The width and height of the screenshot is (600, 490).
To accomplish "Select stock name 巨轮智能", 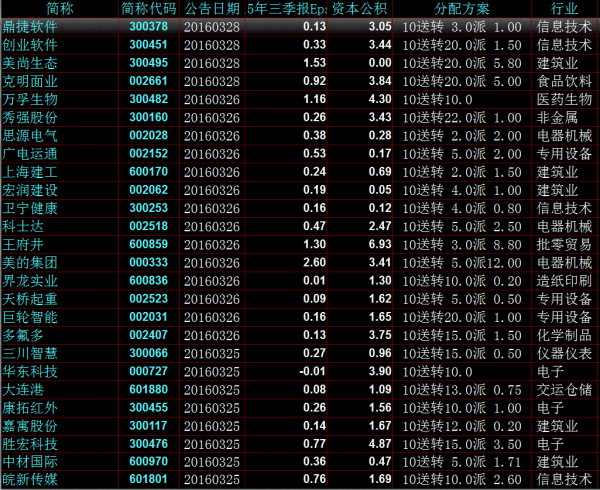I will (30, 317).
